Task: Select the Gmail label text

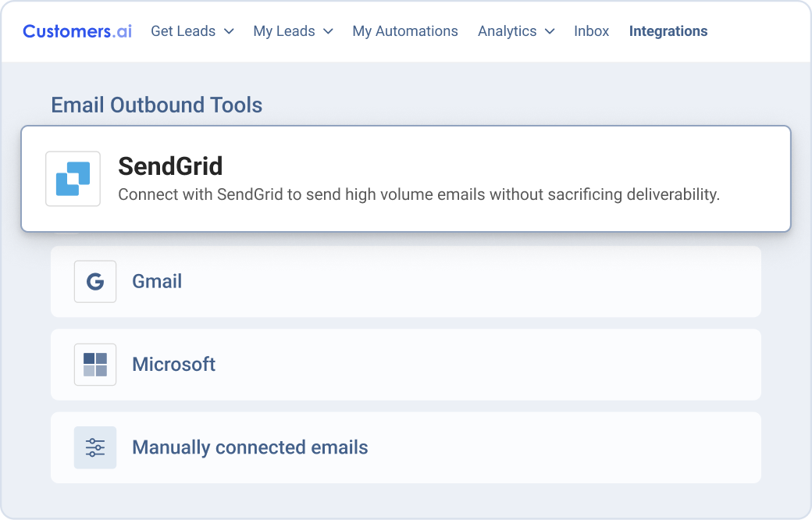Action: point(157,282)
